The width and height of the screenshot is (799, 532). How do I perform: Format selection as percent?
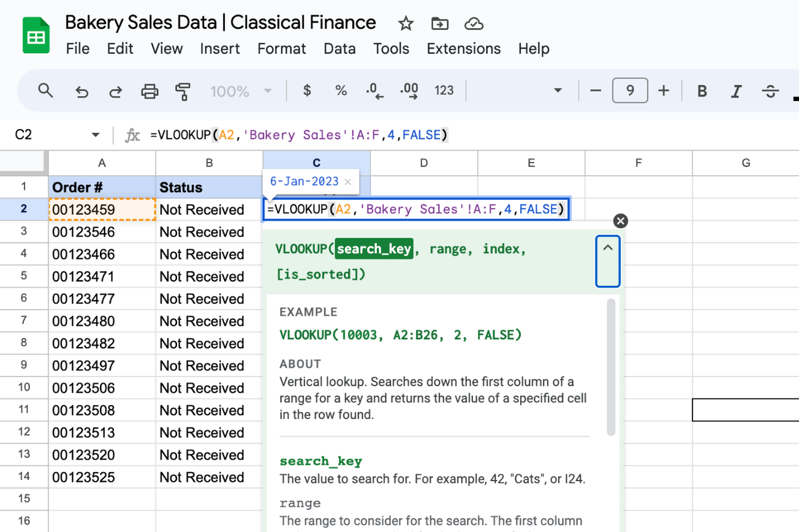(341, 90)
